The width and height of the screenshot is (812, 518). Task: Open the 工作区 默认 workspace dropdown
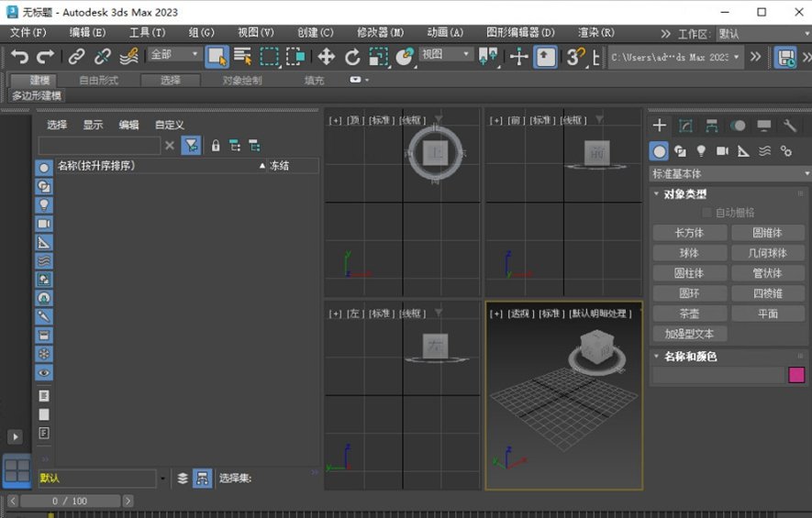(x=763, y=34)
